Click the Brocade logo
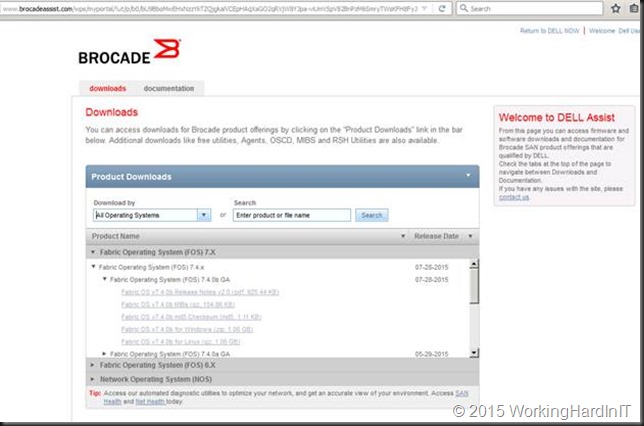The width and height of the screenshot is (644, 426). click(x=129, y=52)
